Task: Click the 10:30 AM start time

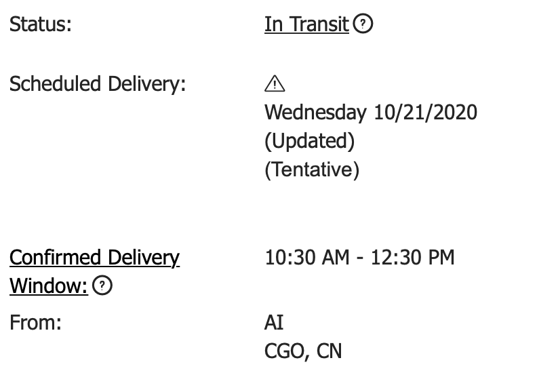Action: (307, 257)
